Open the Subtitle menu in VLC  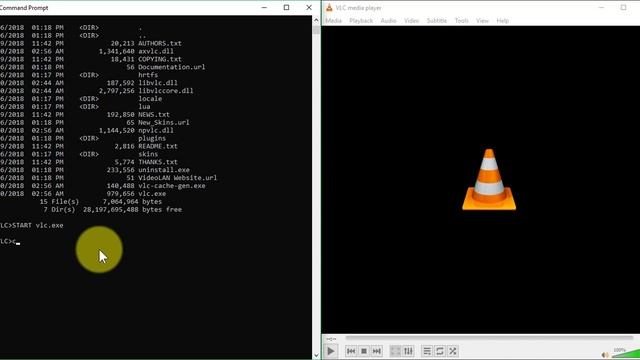[437, 20]
